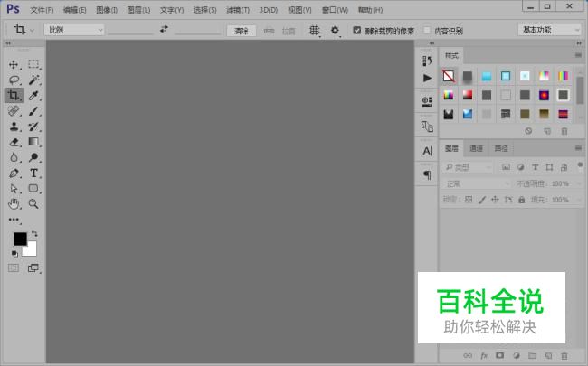Select the Move tool
588x366 pixels.
(14, 64)
